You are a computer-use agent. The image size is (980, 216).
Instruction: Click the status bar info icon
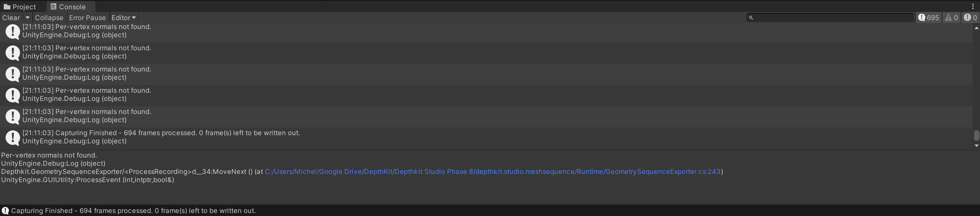pyautogui.click(x=5, y=211)
